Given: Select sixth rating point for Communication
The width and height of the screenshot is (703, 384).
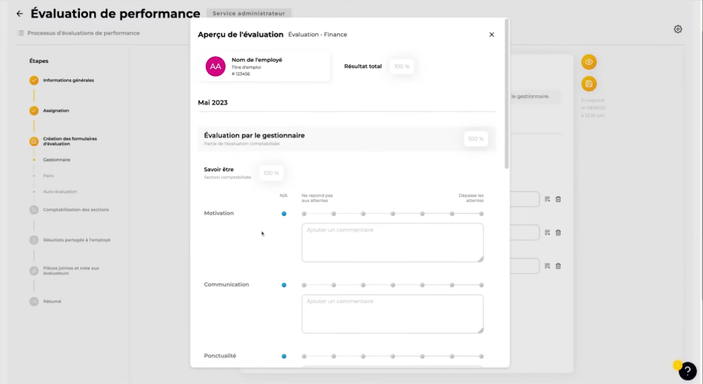Looking at the screenshot, I should point(452,285).
